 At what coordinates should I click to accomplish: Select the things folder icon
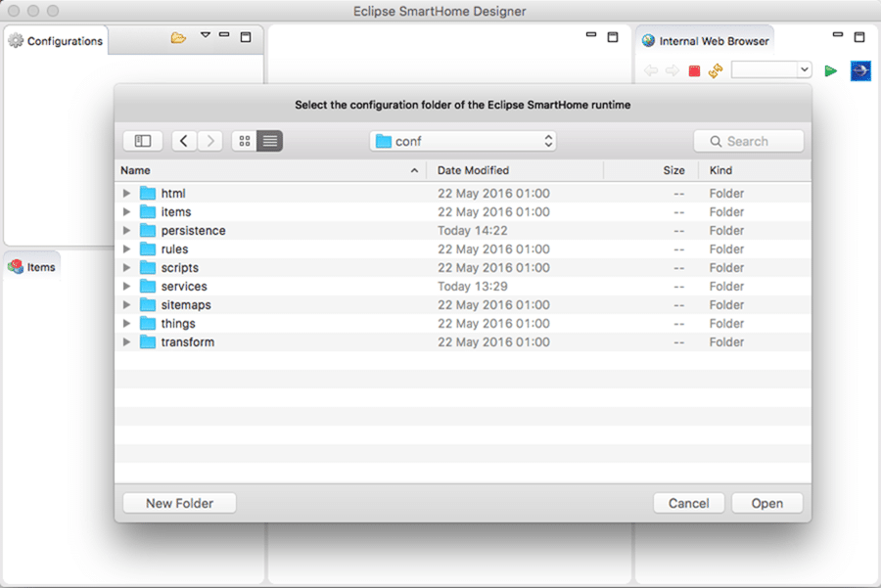point(148,323)
